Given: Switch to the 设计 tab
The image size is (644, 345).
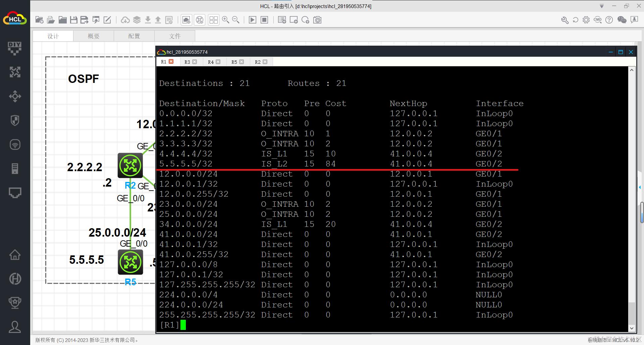Looking at the screenshot, I should (x=53, y=36).
